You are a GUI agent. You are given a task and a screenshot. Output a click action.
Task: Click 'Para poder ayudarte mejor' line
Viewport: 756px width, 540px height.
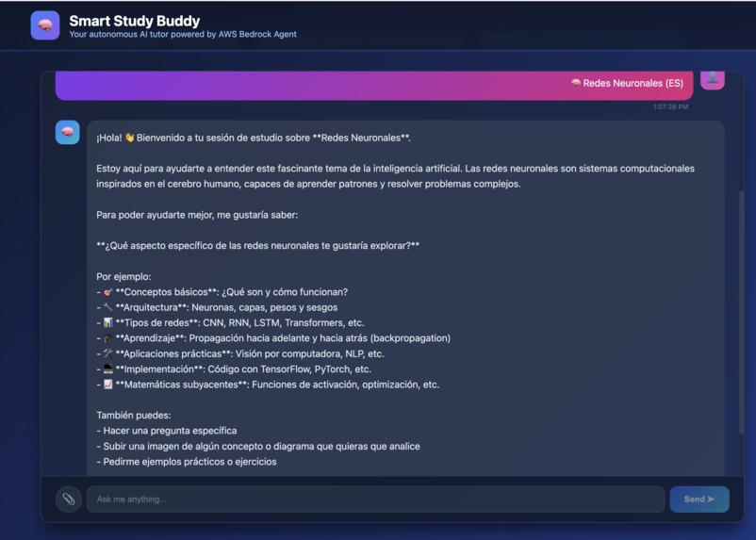[x=197, y=215]
